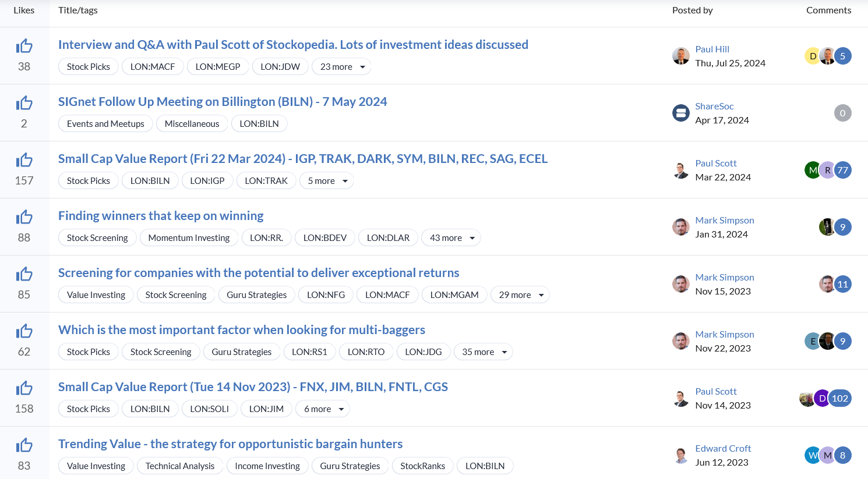Open author Edward Croft's profile link

point(723,448)
